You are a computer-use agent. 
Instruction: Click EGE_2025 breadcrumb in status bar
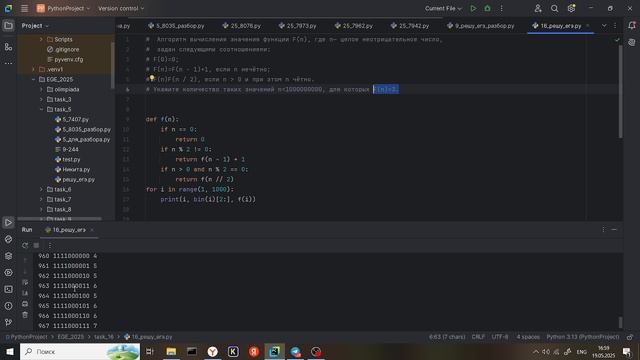[x=71, y=337]
